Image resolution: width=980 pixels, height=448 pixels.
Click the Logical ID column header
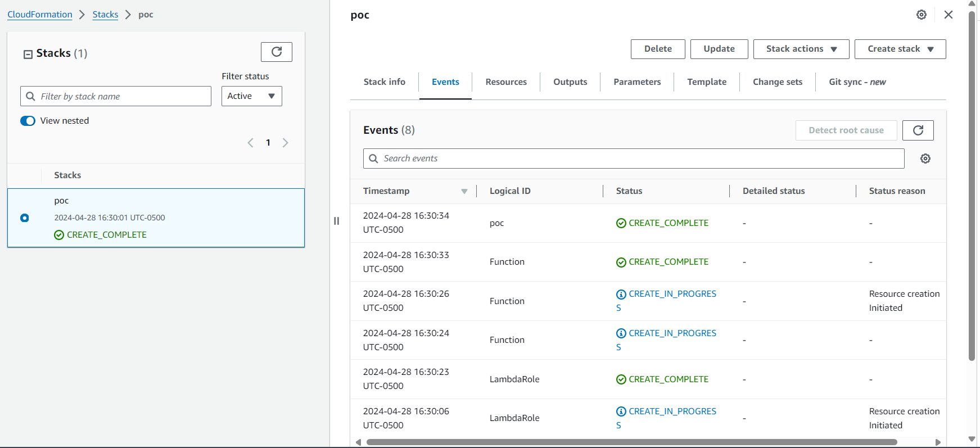pos(510,191)
